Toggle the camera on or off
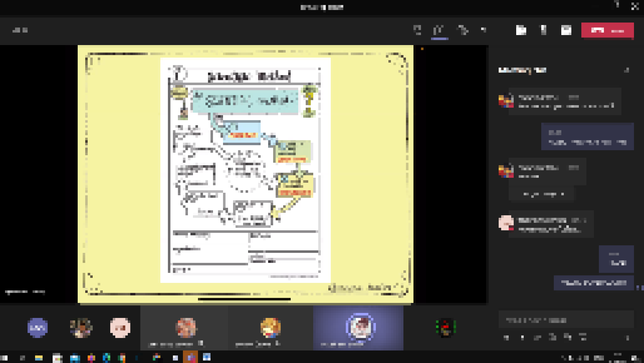This screenshot has height=363, width=644. pyautogui.click(x=521, y=30)
